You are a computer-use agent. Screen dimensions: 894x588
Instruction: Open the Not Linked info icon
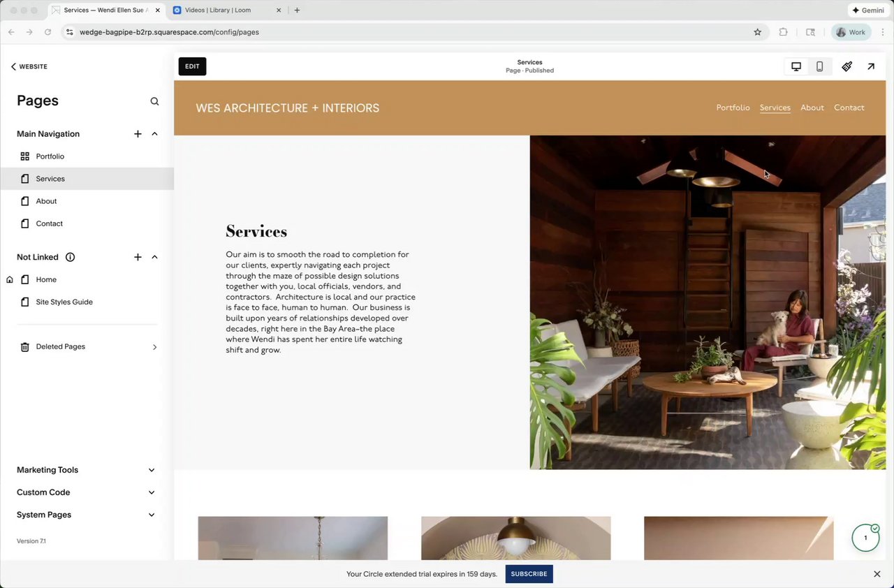(x=70, y=257)
